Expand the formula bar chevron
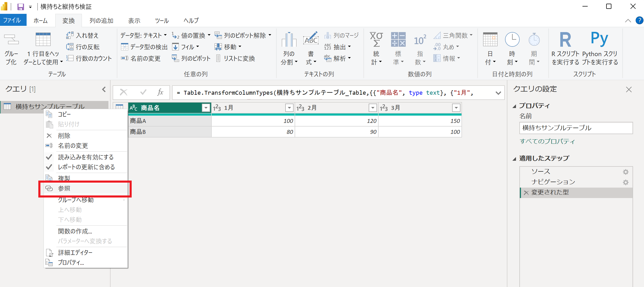 498,93
